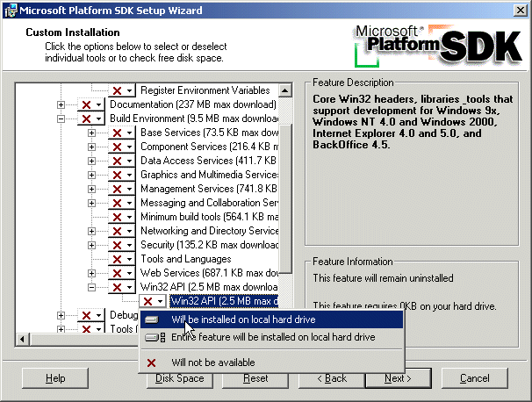Image resolution: width=532 pixels, height=402 pixels.
Task: Select Security (135.2 KB max download) text
Action: click(x=209, y=245)
